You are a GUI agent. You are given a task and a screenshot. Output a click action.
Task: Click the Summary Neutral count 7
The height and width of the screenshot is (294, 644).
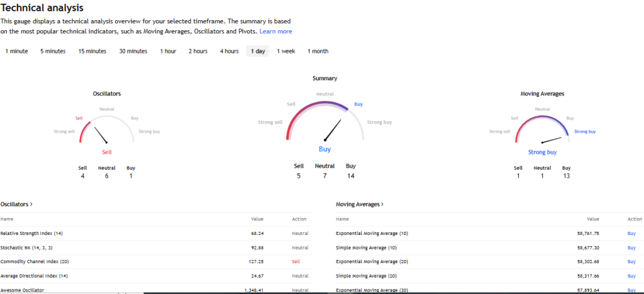pyautogui.click(x=325, y=176)
